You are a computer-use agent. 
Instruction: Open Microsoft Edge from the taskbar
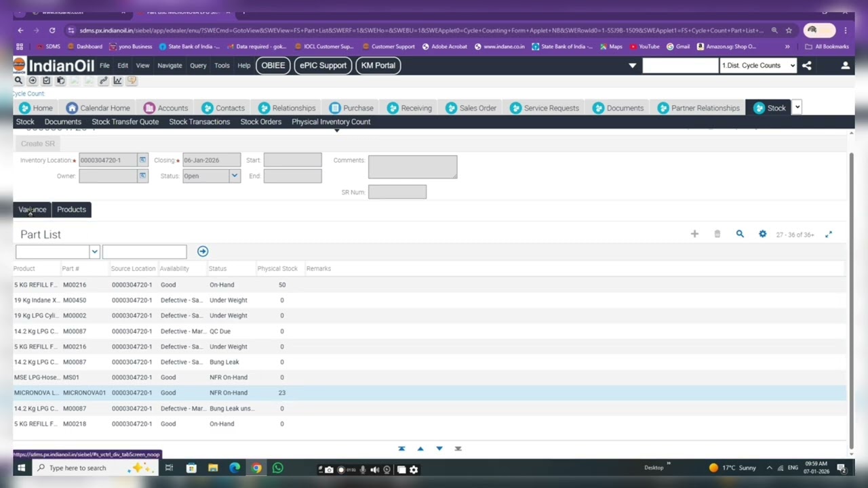235,468
